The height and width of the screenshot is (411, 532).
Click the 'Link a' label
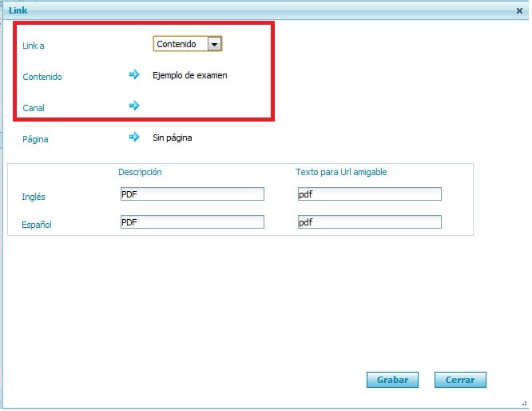[x=33, y=47]
